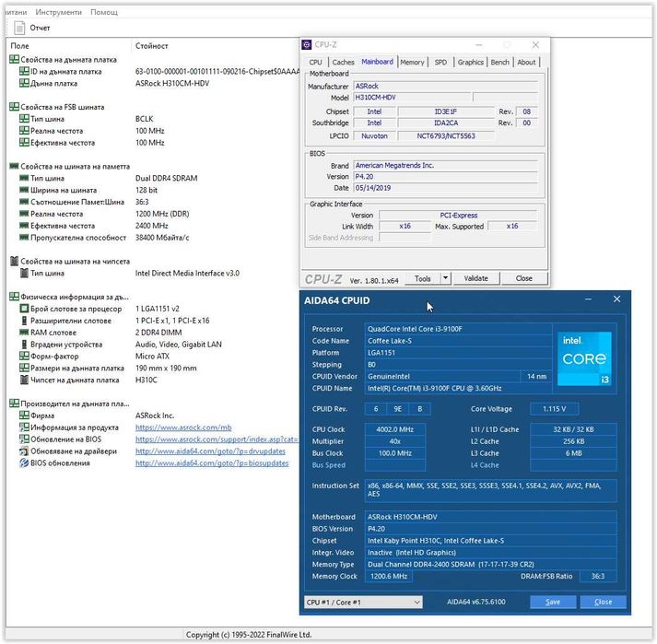Click the Стойност column header
The image size is (657, 644).
tap(152, 45)
